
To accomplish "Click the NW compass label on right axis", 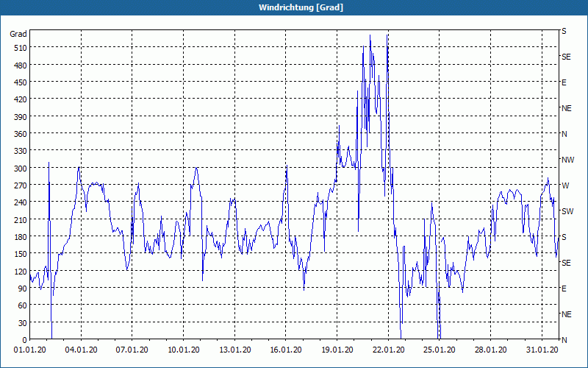I will [x=567, y=160].
